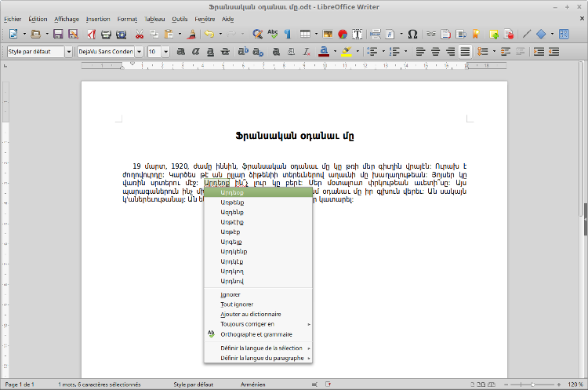Open the font size dropdown
Viewport: 588px width, 390px height.
coord(165,52)
